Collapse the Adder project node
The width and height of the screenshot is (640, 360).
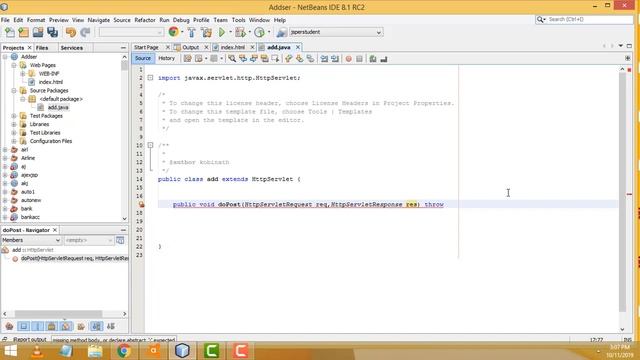pos(5,57)
